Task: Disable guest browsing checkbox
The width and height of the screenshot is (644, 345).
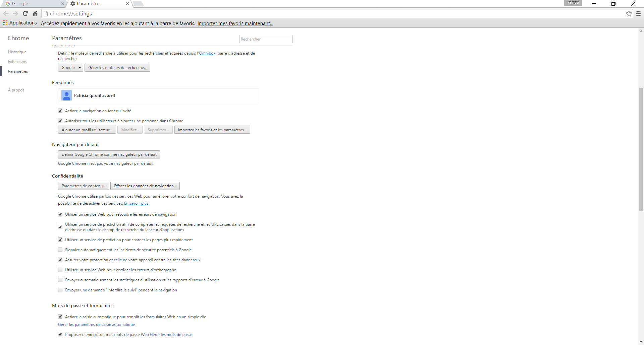Action: click(60, 111)
